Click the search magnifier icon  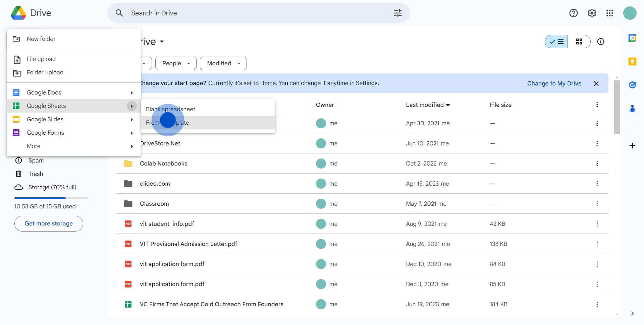[x=119, y=13]
